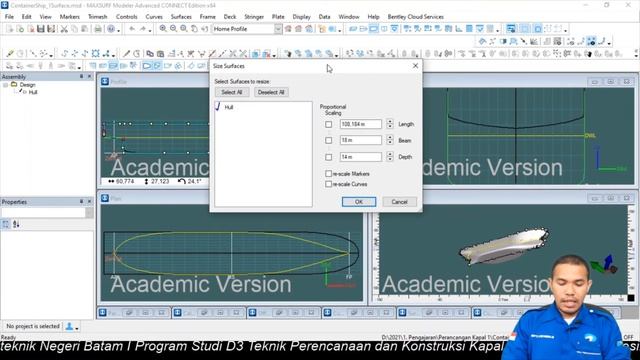
Task: Enable the Length proportional scaling checkbox
Action: coord(329,124)
